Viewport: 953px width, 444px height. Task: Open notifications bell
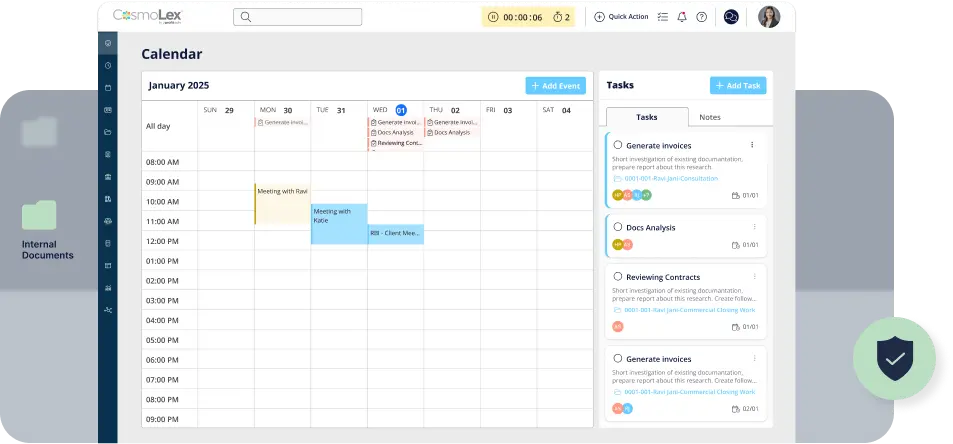pyautogui.click(x=682, y=17)
